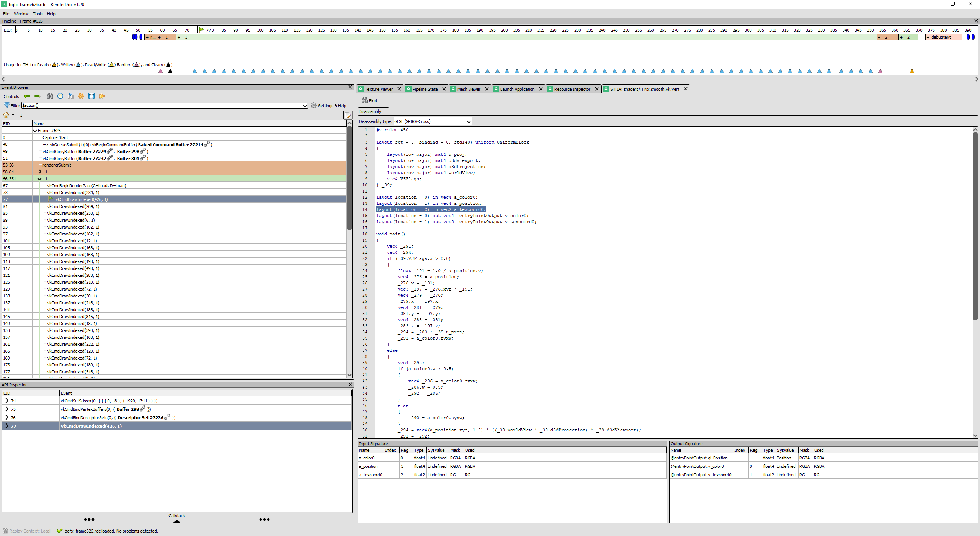Image resolution: width=980 pixels, height=536 pixels.
Task: Click the save events floppy disk icon
Action: (91, 96)
